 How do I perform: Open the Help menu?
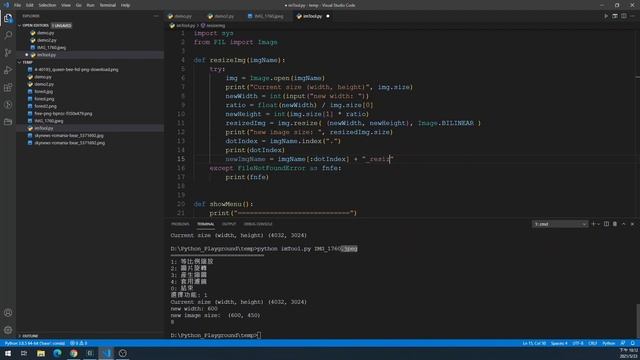tap(125, 5)
